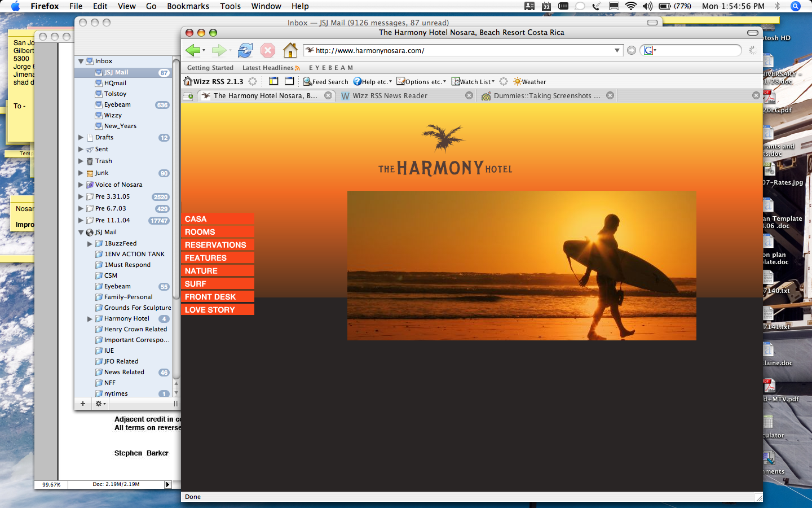Expand the Drafts mailbox
This screenshot has height=508, width=812.
pos(81,137)
